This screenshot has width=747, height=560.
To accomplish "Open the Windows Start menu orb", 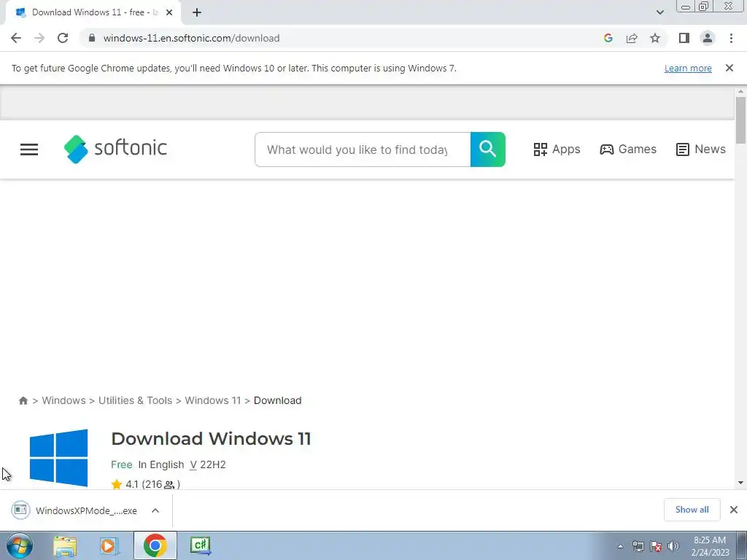I will pos(20,545).
